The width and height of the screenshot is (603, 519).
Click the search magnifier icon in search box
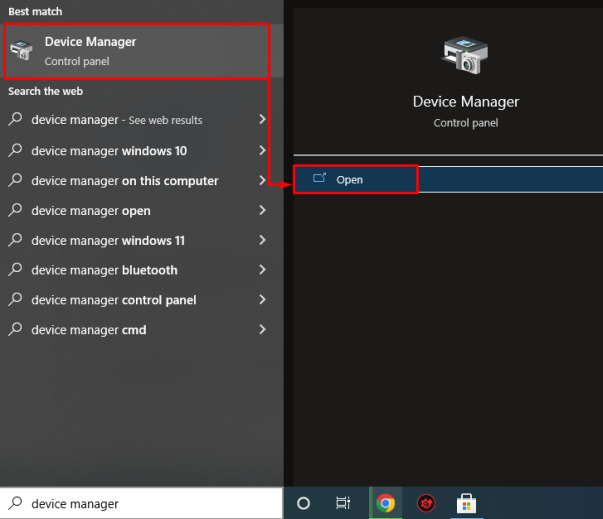pos(15,503)
